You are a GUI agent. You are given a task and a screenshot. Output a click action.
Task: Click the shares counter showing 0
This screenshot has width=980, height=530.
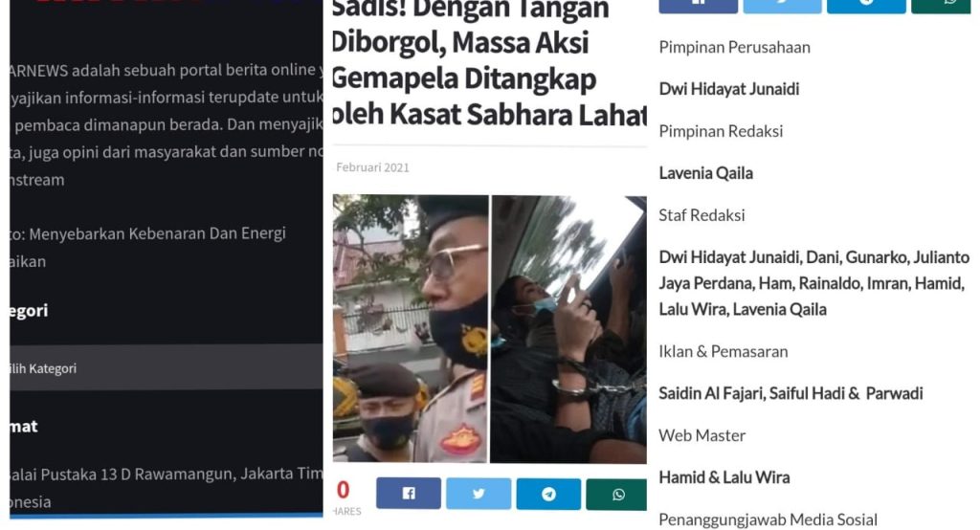click(x=344, y=490)
